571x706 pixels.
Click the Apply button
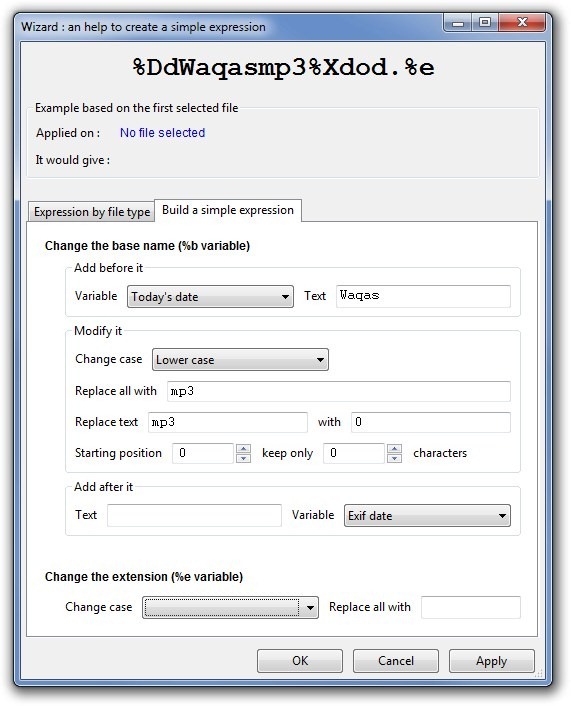492,661
